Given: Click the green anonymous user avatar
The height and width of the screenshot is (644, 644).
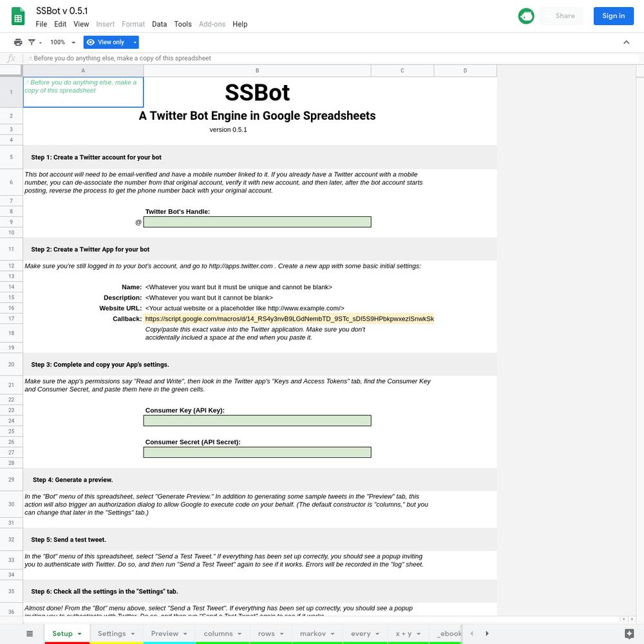Looking at the screenshot, I should [526, 16].
